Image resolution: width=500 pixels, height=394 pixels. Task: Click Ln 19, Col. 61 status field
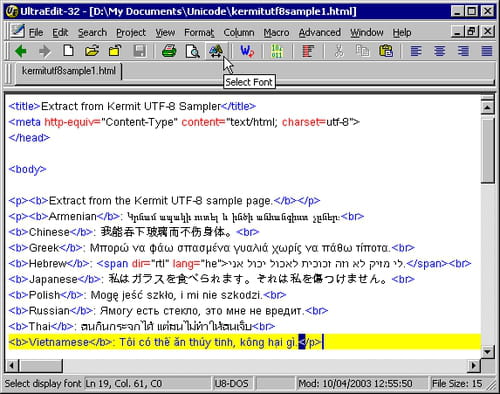147,384
